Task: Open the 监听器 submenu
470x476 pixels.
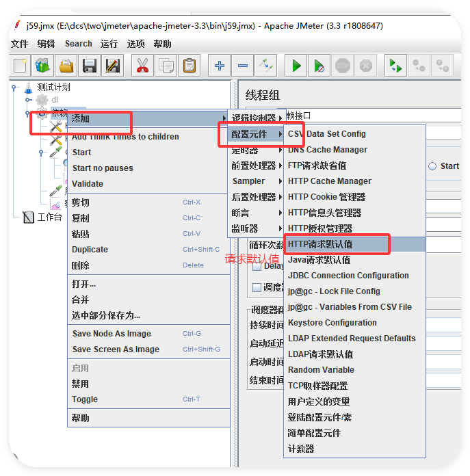Action: (x=255, y=228)
